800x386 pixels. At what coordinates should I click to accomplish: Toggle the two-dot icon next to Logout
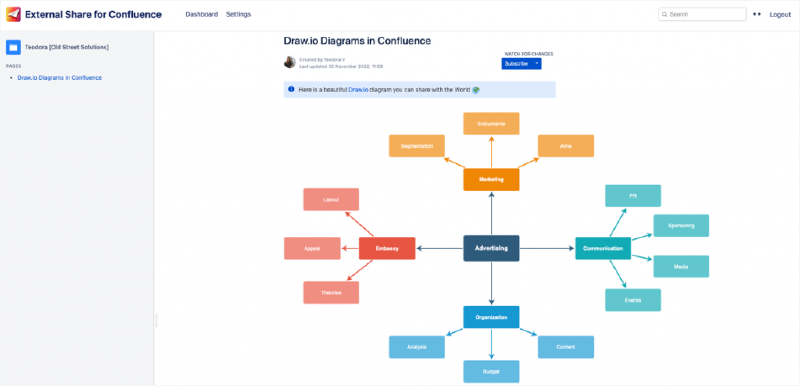757,14
